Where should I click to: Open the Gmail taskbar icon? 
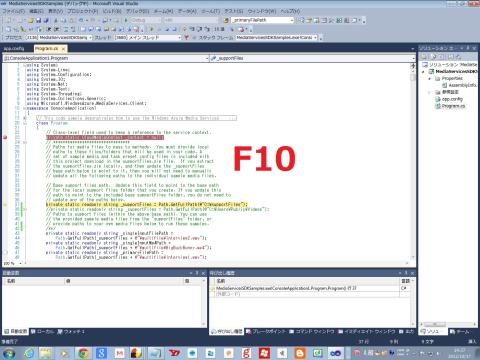pyautogui.click(x=120, y=353)
